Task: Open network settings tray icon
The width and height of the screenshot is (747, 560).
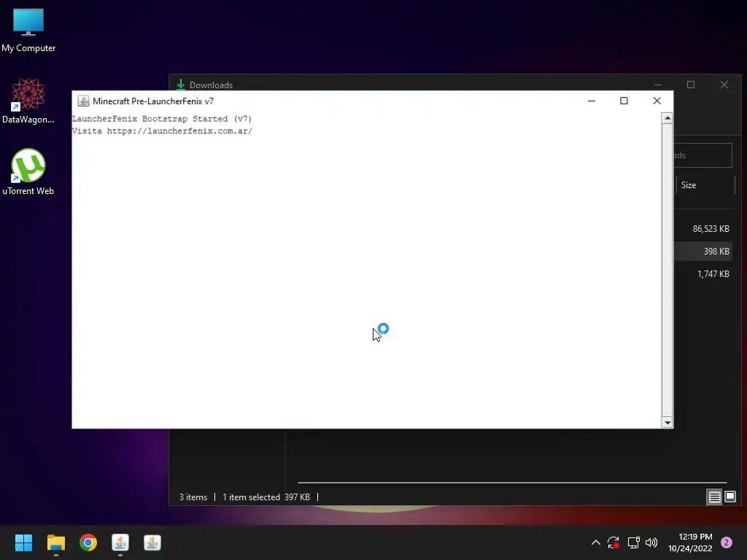Action: pos(633,542)
